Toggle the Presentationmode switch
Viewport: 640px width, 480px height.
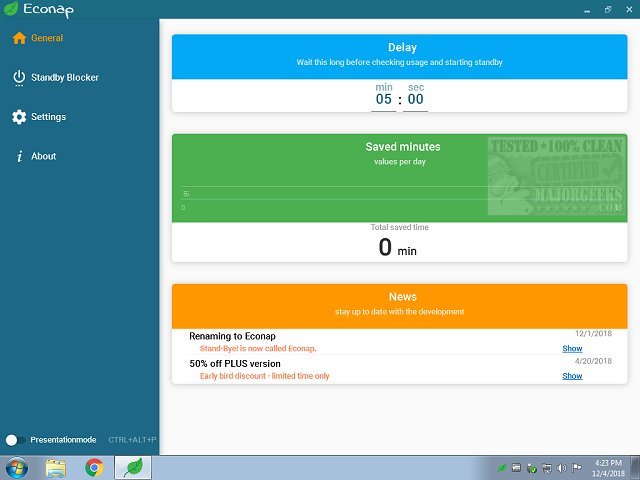click(x=16, y=440)
